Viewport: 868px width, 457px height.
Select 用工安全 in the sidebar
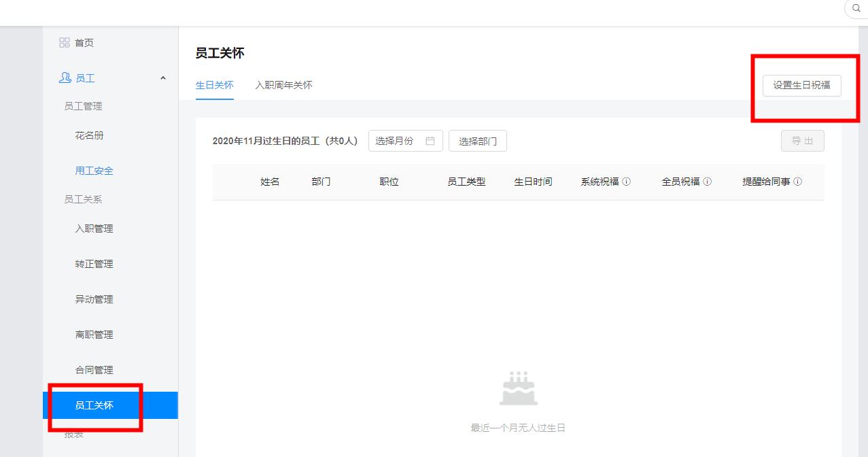click(x=94, y=171)
